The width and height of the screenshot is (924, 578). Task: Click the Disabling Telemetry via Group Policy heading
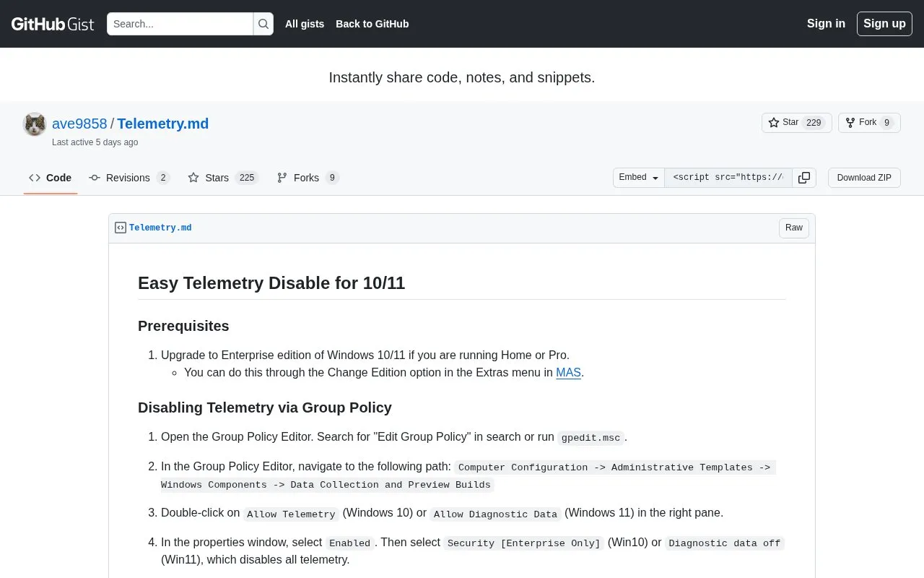click(x=265, y=407)
